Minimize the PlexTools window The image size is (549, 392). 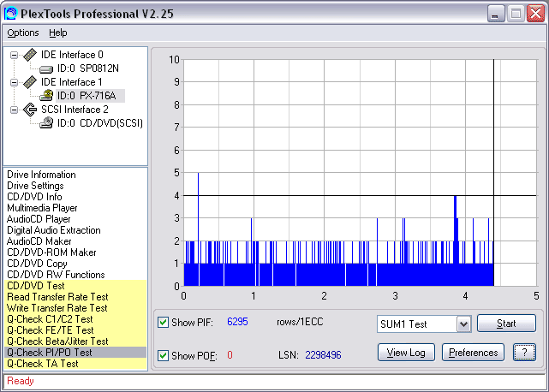pos(496,14)
